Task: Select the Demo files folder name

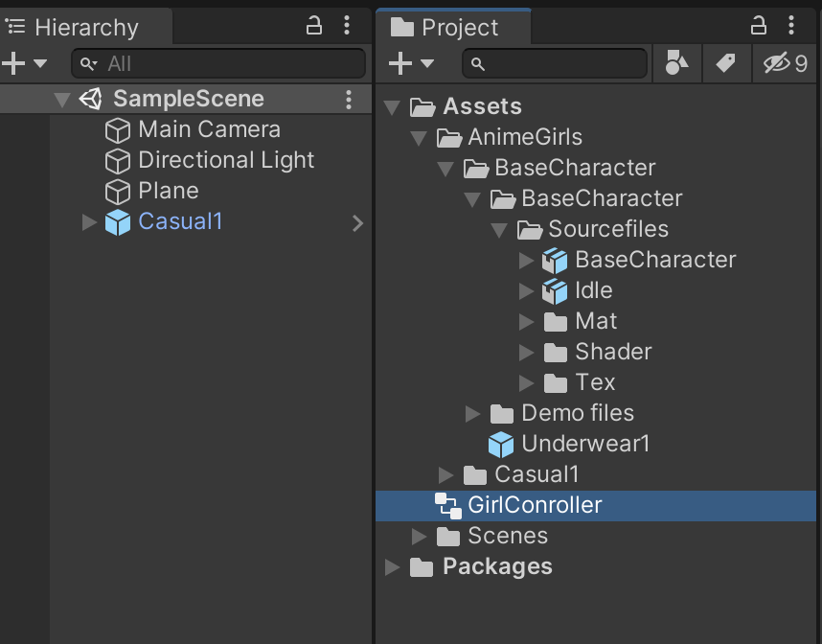Action: (578, 413)
